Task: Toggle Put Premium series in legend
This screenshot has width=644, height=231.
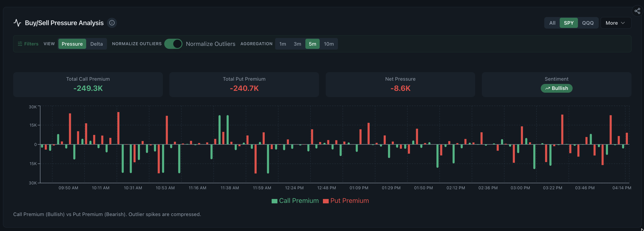Action: click(x=346, y=201)
